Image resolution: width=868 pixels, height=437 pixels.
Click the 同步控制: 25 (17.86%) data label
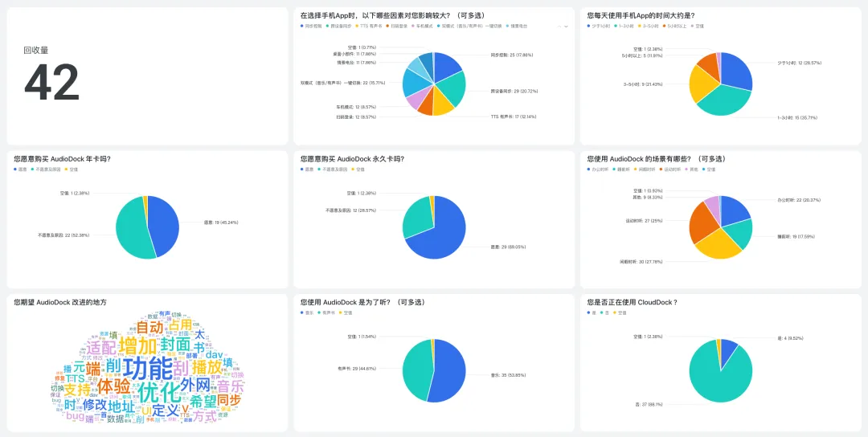click(x=513, y=55)
